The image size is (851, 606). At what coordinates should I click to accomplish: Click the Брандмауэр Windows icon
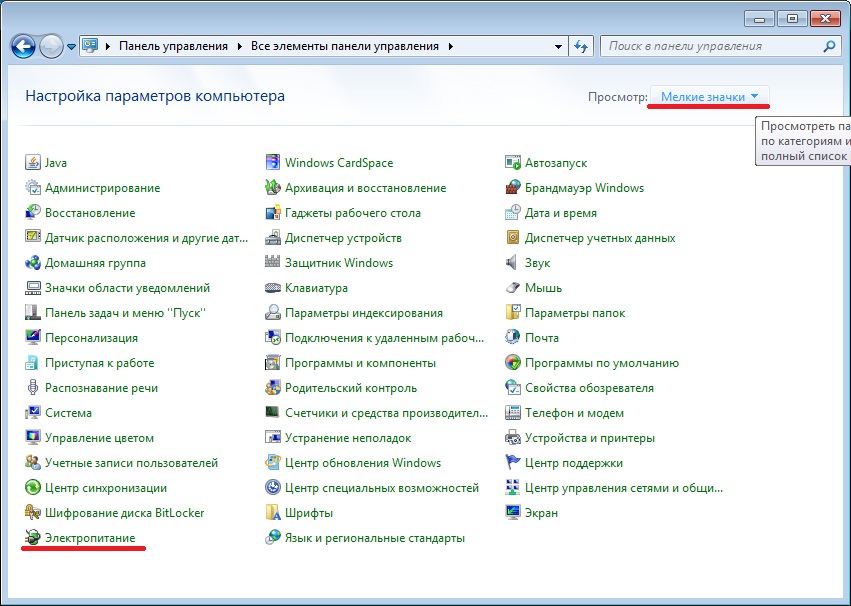[x=513, y=188]
